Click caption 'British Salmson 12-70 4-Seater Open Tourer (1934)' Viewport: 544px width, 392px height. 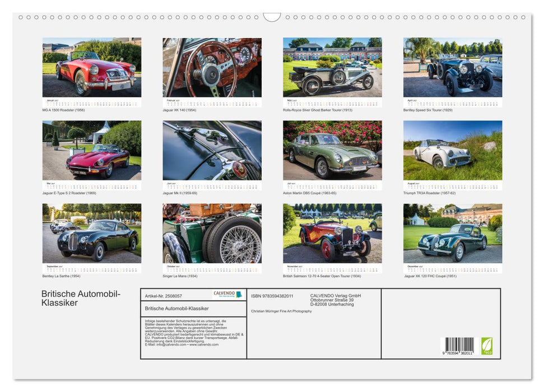[x=322, y=276]
